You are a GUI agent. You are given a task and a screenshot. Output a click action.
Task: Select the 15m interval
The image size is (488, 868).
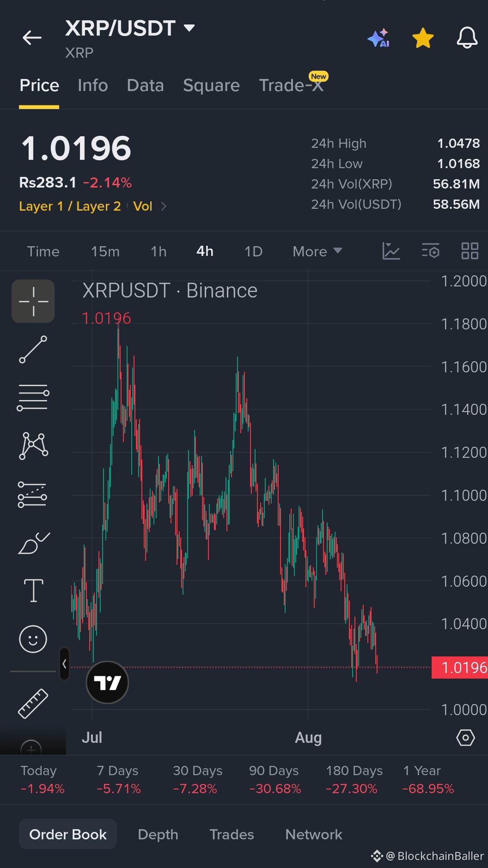click(105, 251)
